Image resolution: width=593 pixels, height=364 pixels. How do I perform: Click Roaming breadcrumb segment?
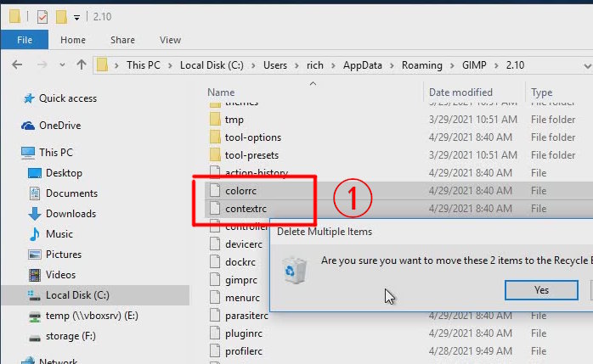click(x=421, y=65)
